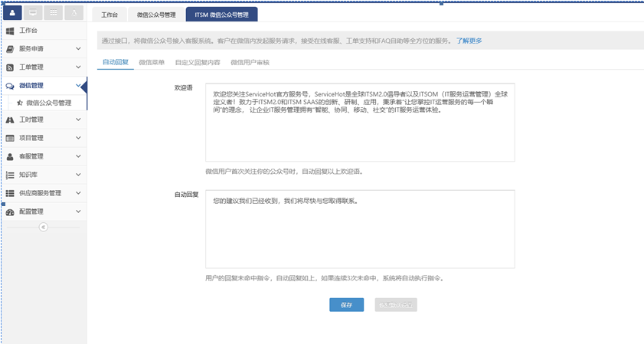Collapse the 微信管理 menu chevron

tap(78, 86)
